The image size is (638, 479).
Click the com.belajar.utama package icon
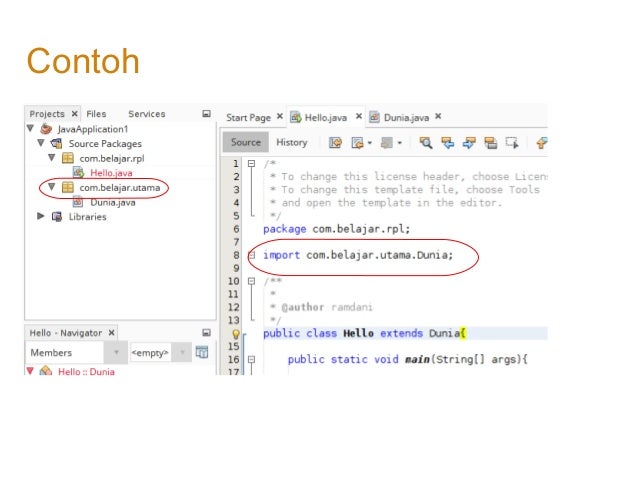coord(68,187)
